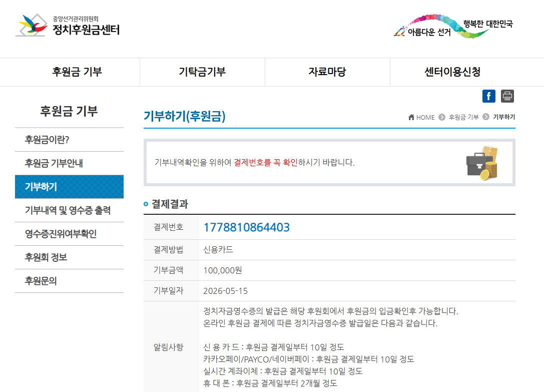Open 기부내역 및 영수증 출력 in the sidebar

click(x=70, y=210)
